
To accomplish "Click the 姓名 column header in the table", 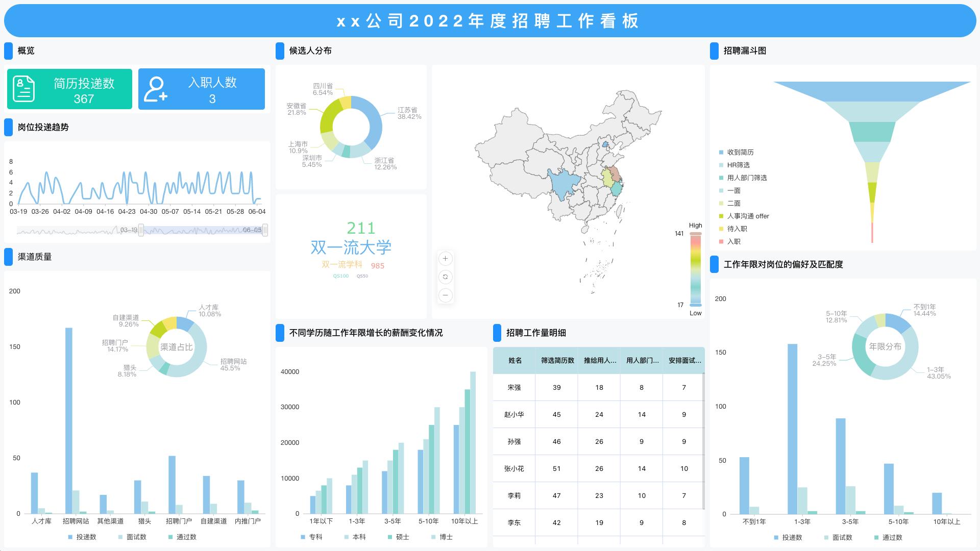I will point(514,361).
